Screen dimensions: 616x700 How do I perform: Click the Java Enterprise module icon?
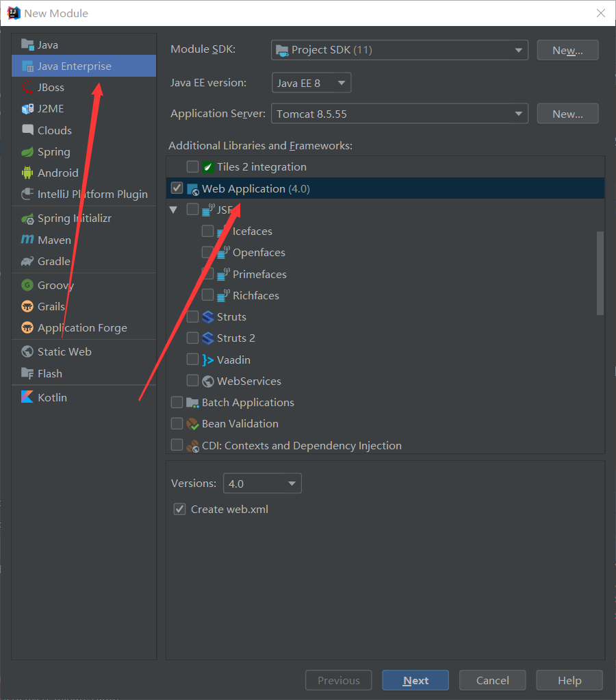(x=27, y=66)
